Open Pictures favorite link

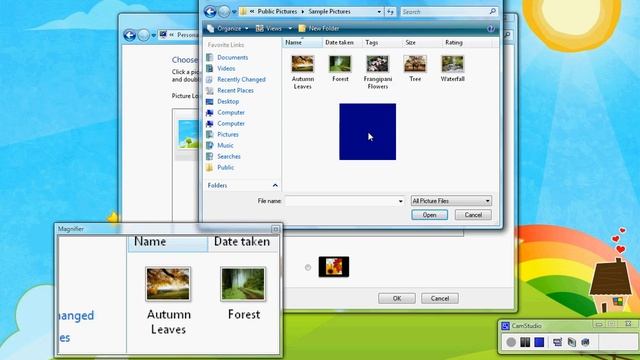coord(228,135)
